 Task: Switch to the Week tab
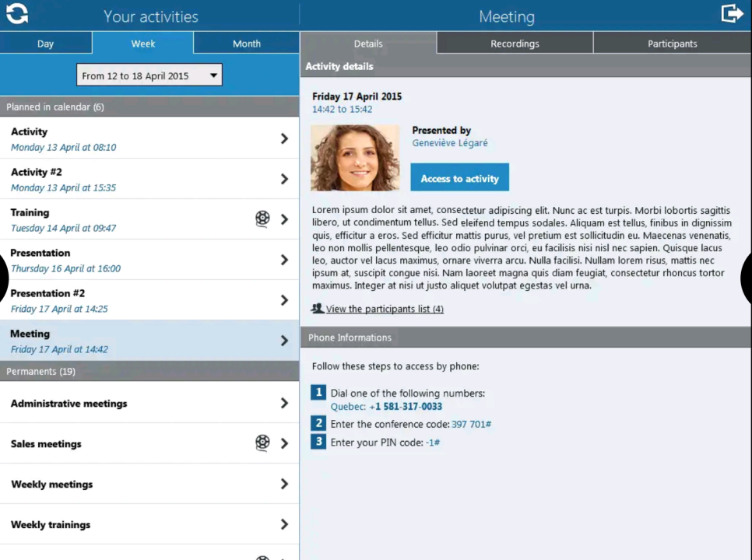[x=143, y=43]
